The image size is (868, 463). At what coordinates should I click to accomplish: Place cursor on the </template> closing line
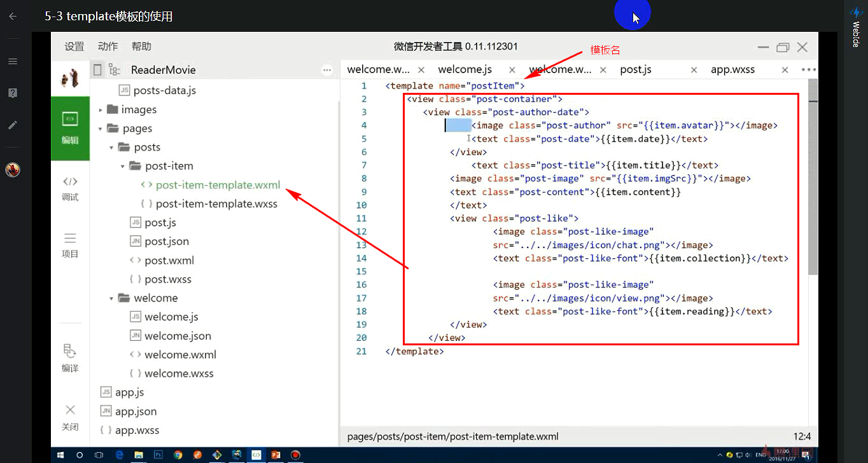(x=414, y=351)
